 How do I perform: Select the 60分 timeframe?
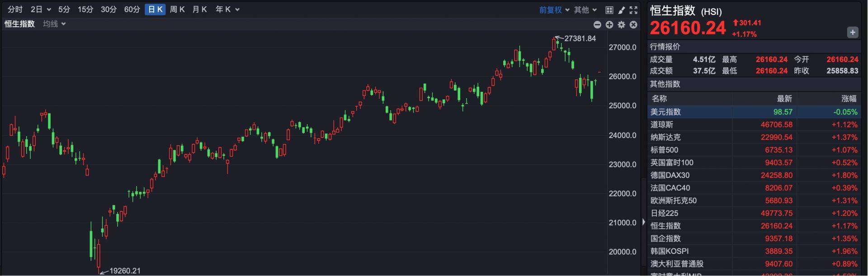click(x=132, y=10)
